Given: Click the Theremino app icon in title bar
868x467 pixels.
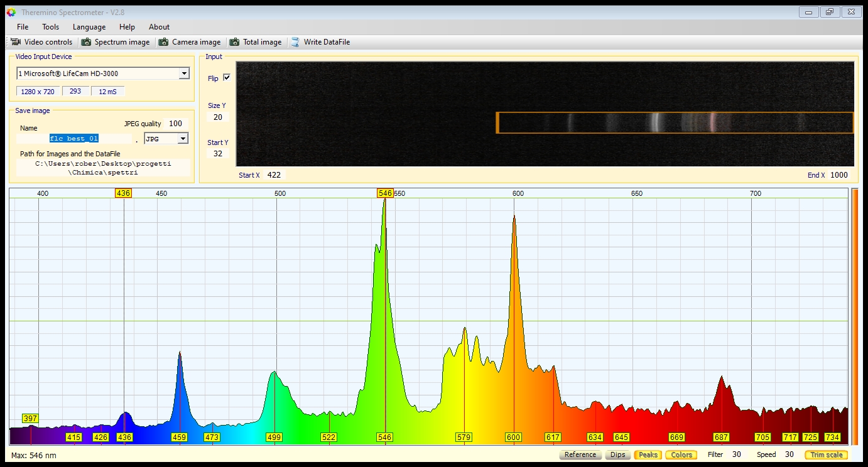Looking at the screenshot, I should click(11, 12).
